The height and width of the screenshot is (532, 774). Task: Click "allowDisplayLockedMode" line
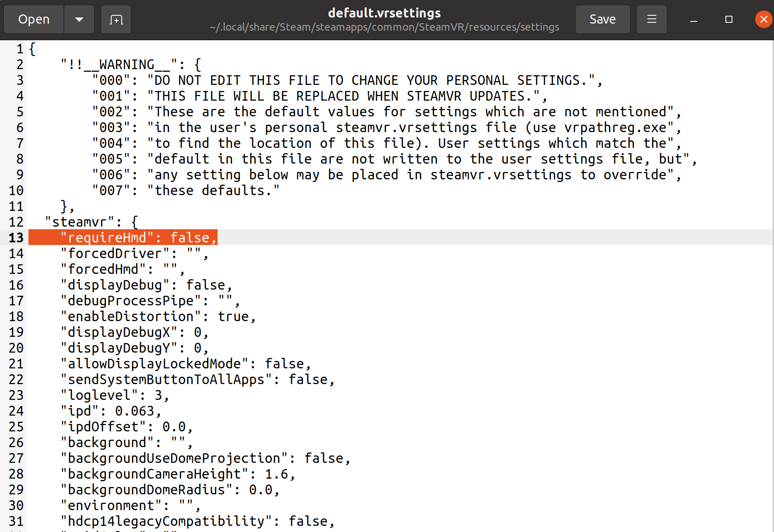click(186, 364)
